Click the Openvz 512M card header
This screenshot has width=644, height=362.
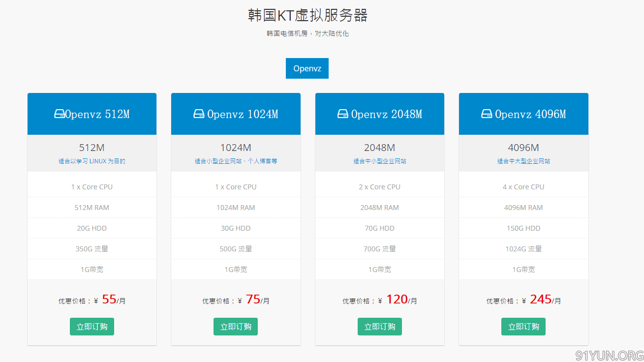point(92,114)
